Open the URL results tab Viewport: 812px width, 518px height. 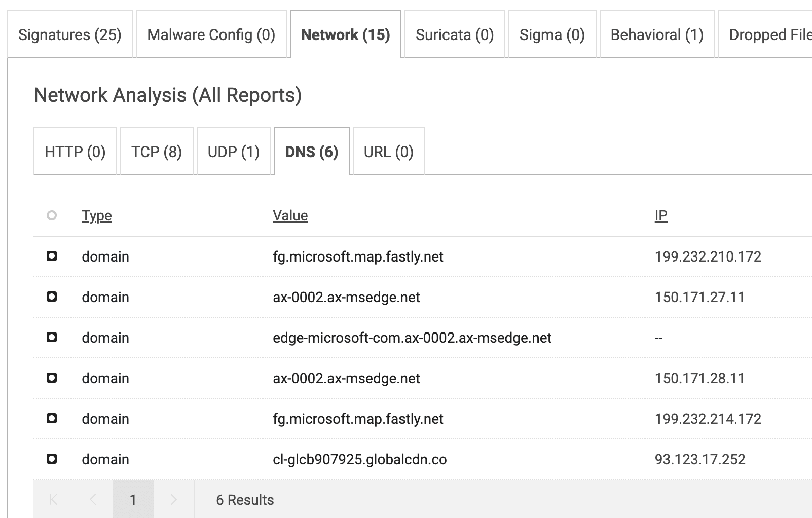(x=388, y=151)
